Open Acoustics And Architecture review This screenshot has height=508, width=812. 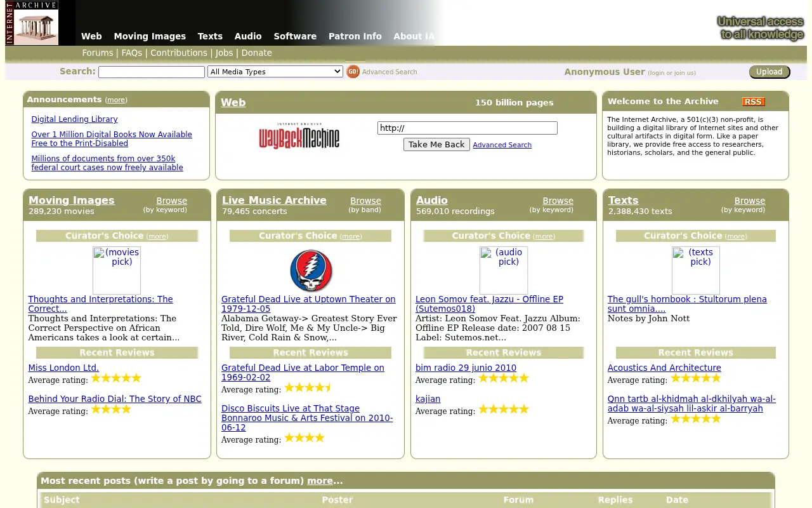[x=664, y=368]
